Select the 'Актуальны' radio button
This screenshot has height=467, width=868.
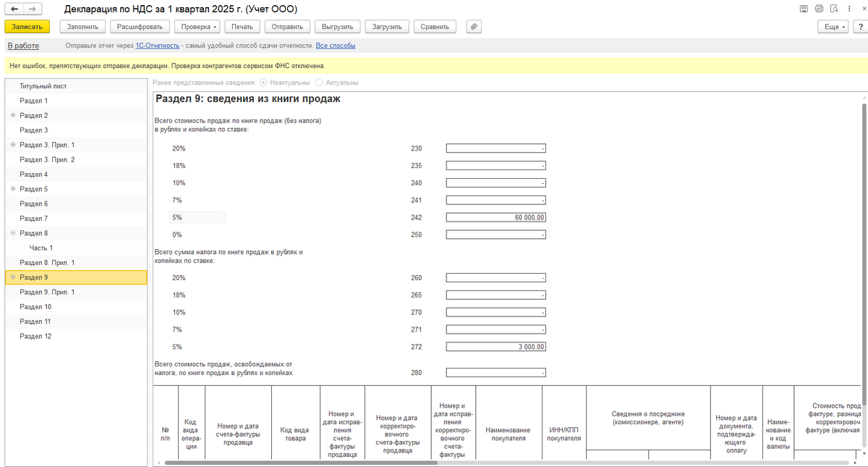pos(320,83)
